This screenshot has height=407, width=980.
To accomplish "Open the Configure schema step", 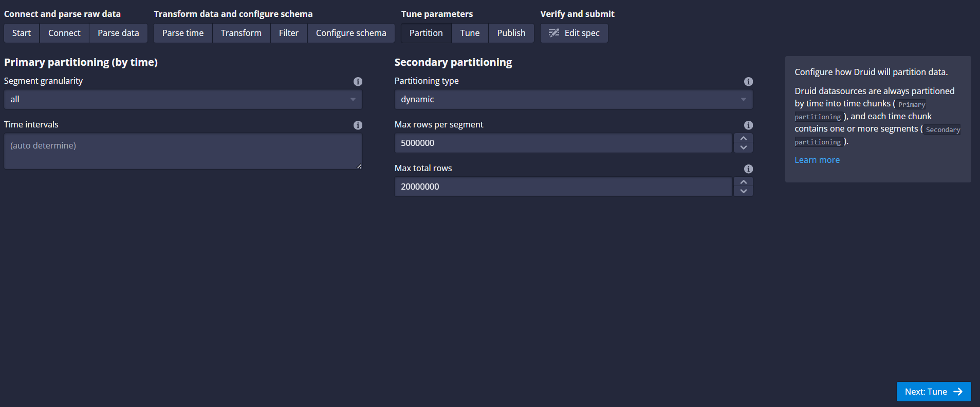I will (x=351, y=33).
